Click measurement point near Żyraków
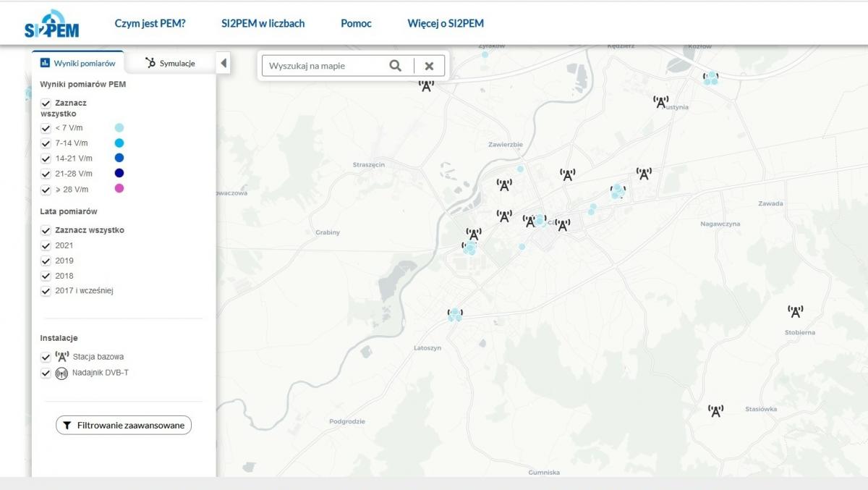The width and height of the screenshot is (868, 490). click(485, 54)
